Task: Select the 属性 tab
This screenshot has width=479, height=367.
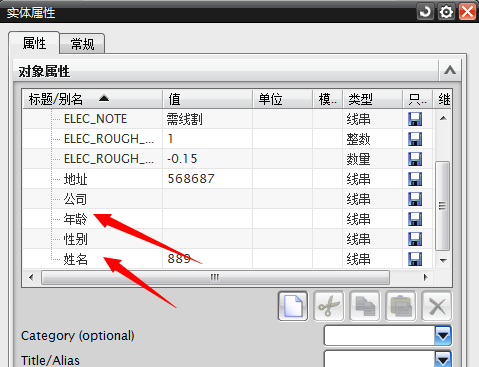Action: coord(34,43)
